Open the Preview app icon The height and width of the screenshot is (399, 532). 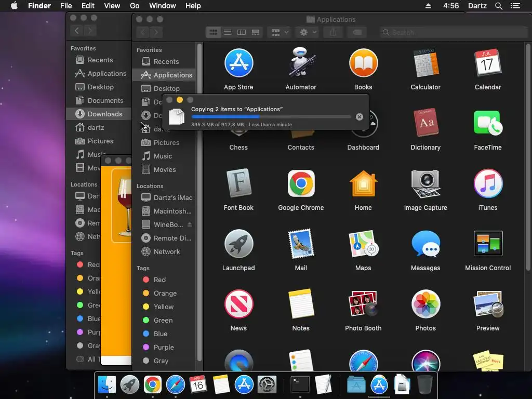tap(488, 304)
